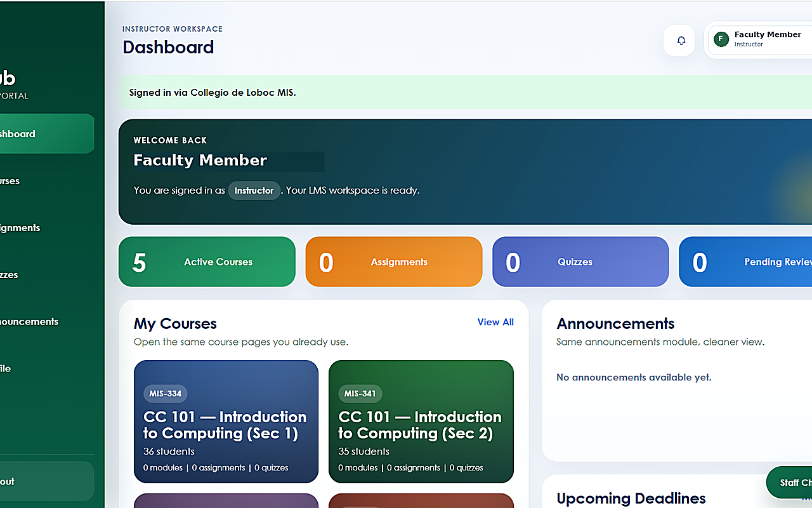
Task: Click the INSTRUCTOR WORKSPACE label
Action: tap(173, 29)
